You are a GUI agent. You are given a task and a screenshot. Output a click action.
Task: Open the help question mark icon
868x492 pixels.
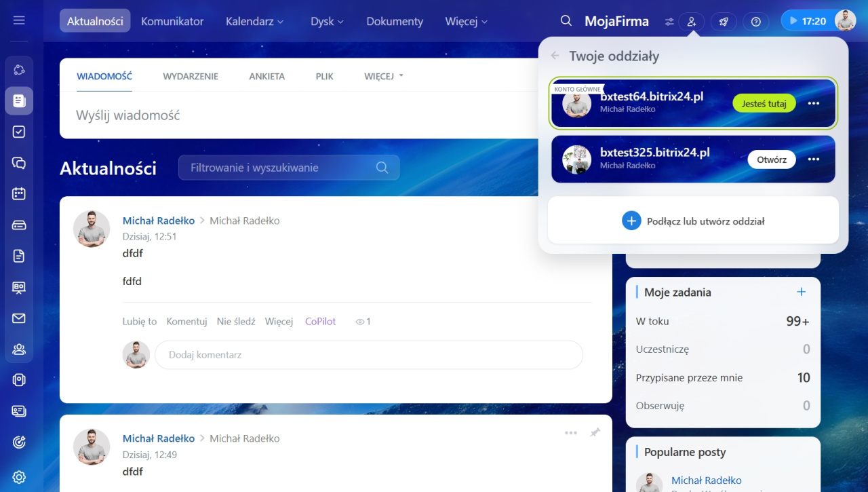(x=755, y=22)
